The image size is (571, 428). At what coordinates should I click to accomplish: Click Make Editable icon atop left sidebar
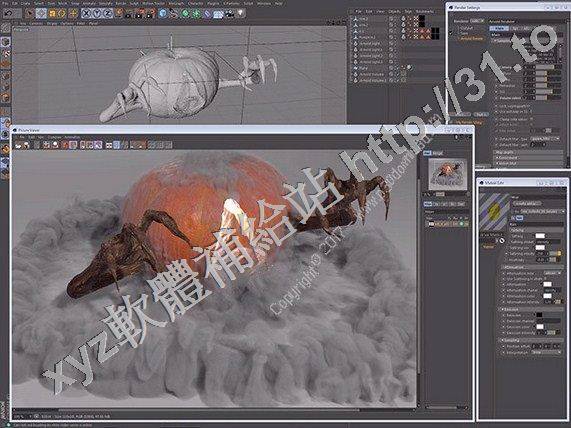click(x=5, y=28)
